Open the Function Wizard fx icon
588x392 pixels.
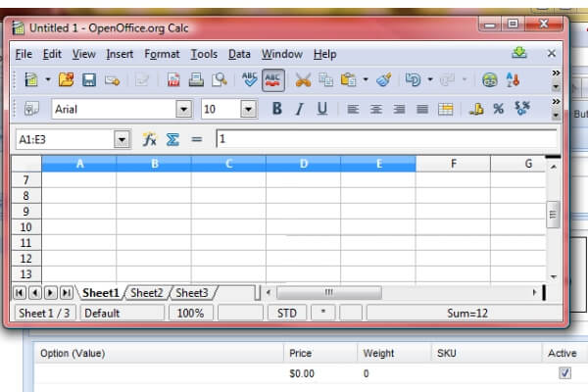pyautogui.click(x=149, y=139)
